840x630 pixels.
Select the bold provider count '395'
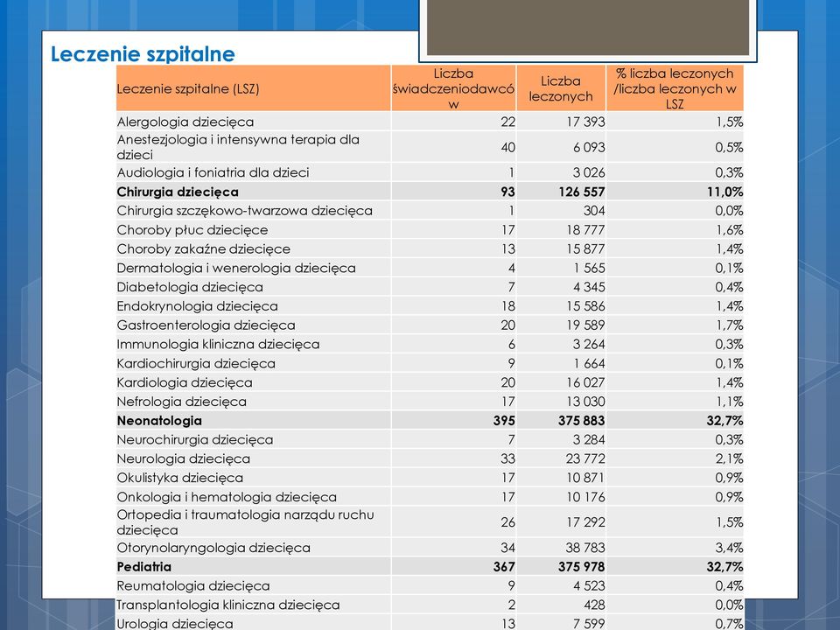tap(504, 421)
